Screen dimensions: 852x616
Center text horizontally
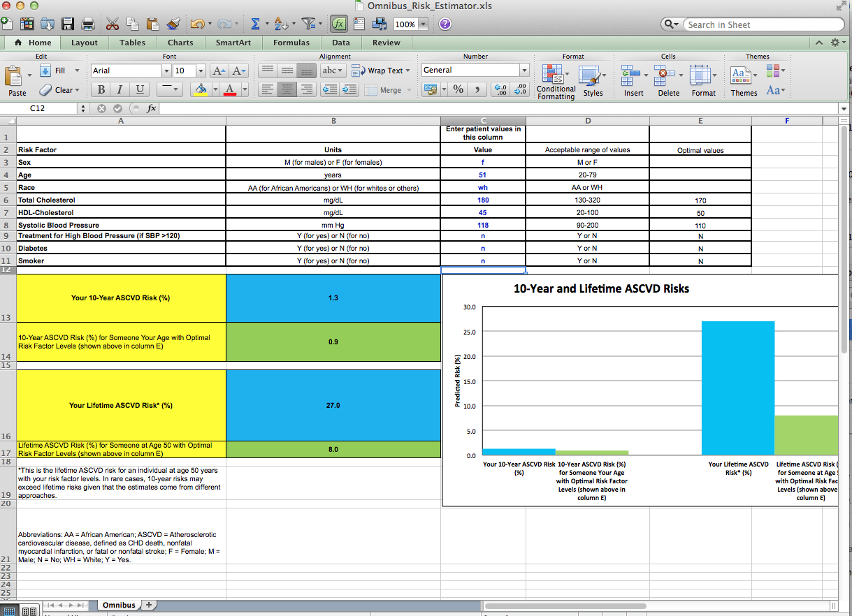tap(287, 89)
